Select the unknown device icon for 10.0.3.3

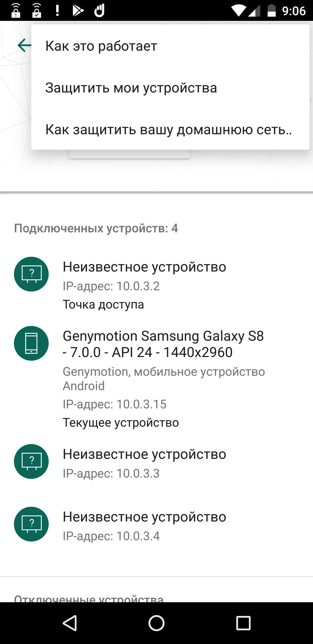click(31, 462)
